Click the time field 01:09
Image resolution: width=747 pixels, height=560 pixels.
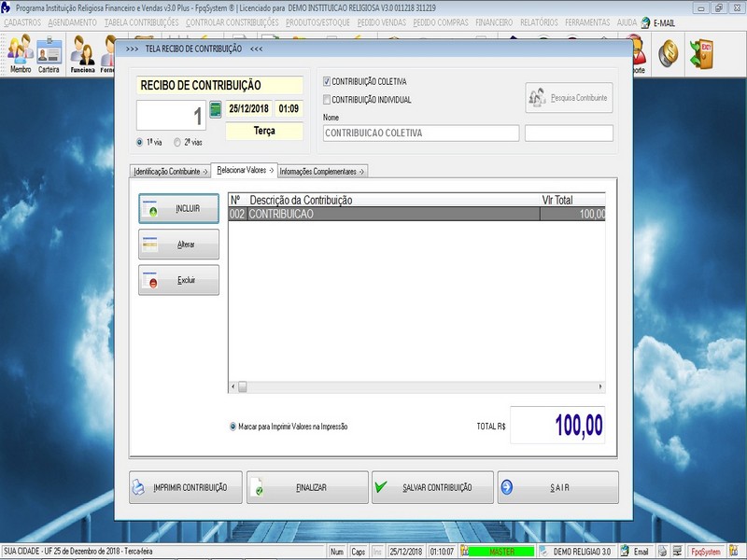(289, 108)
